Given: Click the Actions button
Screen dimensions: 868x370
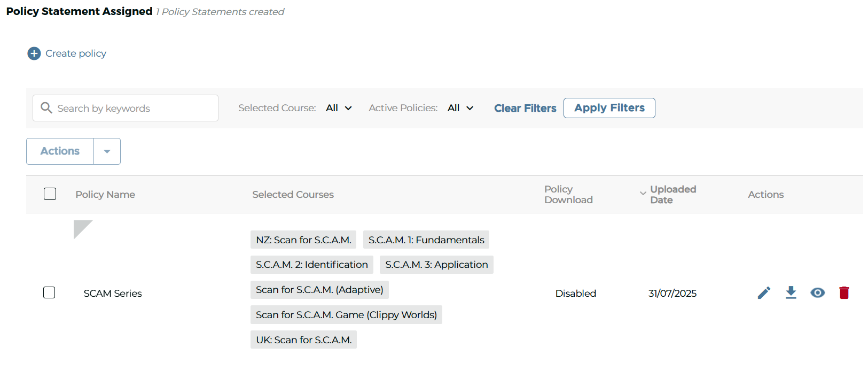Looking at the screenshot, I should (60, 151).
